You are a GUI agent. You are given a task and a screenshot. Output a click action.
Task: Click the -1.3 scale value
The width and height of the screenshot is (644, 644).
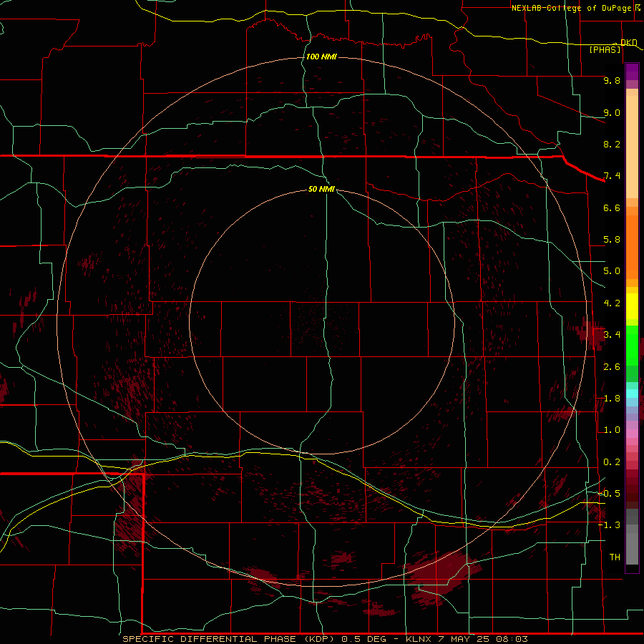(x=609, y=525)
